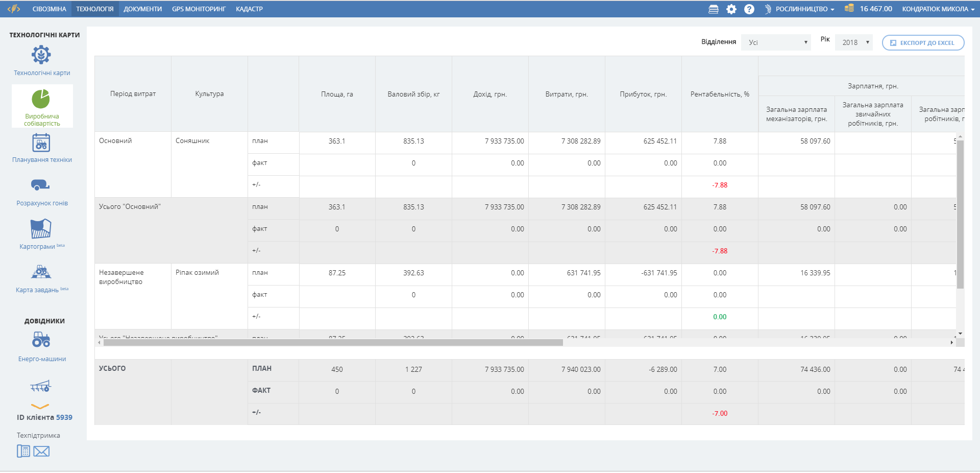Open the GPS Моніторинг menu
This screenshot has height=473, width=980.
pos(199,9)
